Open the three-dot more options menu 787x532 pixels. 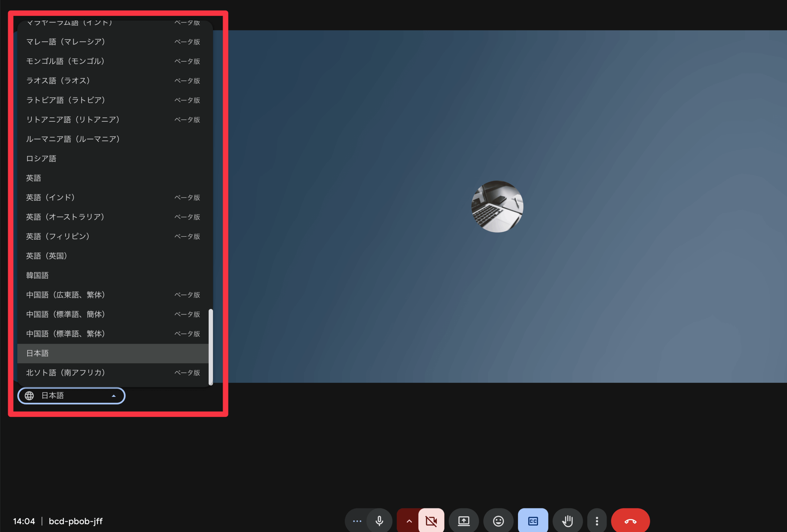597,521
